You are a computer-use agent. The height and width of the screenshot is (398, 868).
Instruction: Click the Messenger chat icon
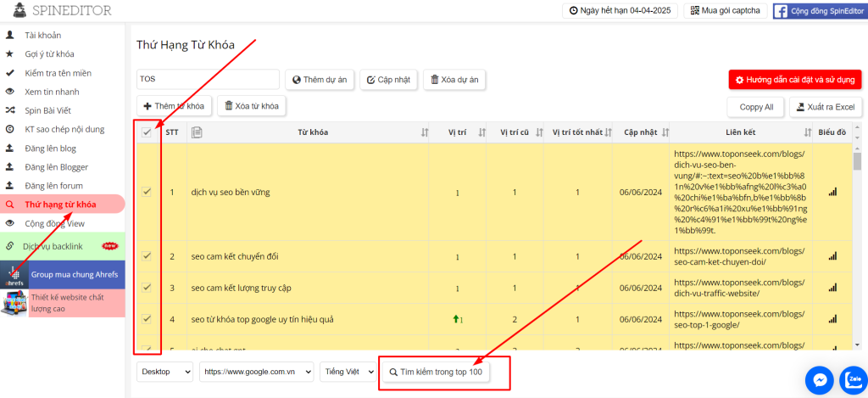(x=820, y=379)
